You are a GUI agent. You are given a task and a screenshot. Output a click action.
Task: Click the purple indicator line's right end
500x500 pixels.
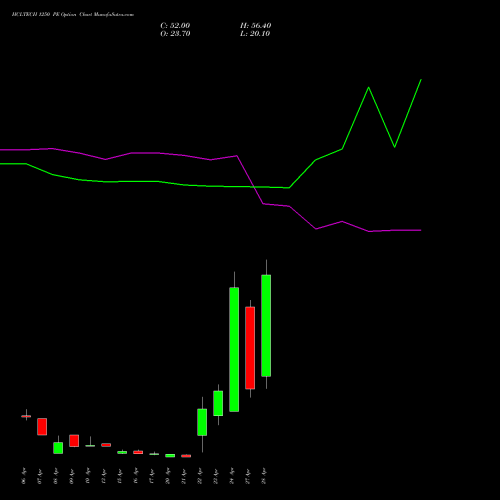(421, 230)
